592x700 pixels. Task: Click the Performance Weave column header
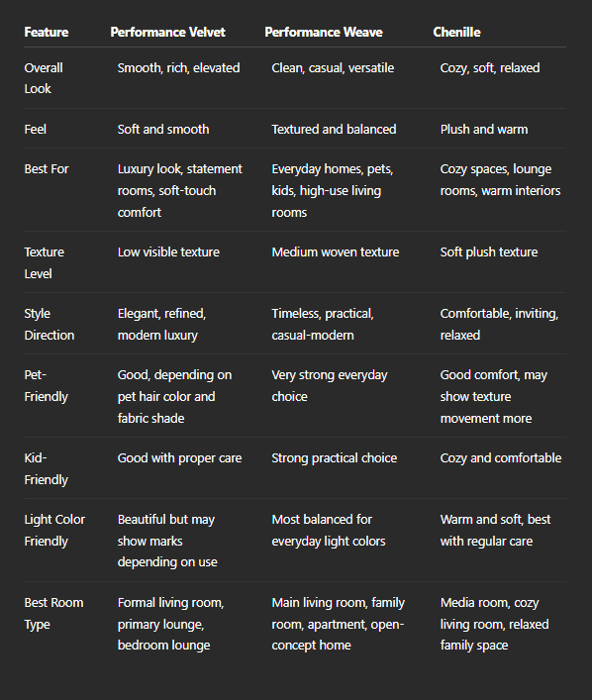(324, 32)
